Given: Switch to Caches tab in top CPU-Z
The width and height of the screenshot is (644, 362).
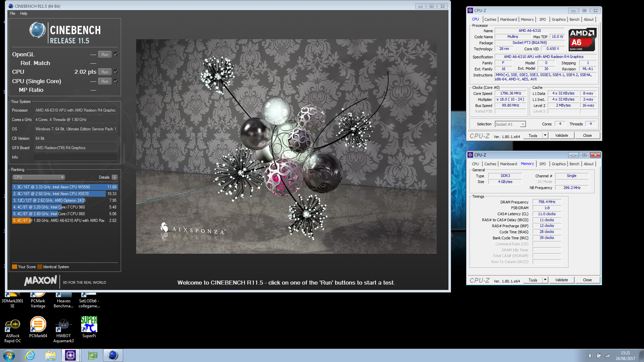Looking at the screenshot, I should tap(490, 19).
